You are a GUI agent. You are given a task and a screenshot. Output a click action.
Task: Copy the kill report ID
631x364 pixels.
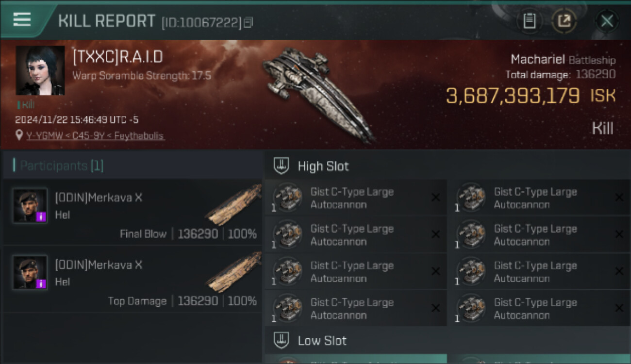pyautogui.click(x=248, y=22)
